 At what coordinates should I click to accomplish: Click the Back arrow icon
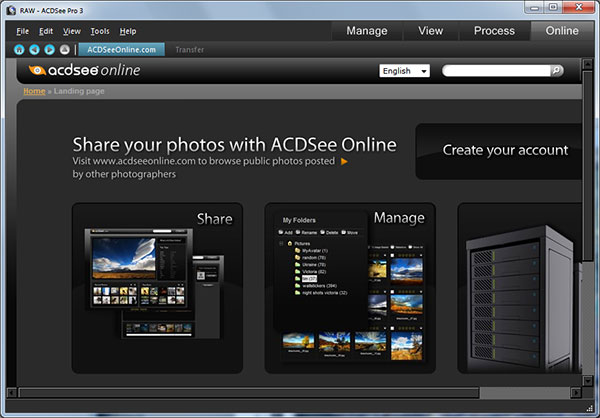click(35, 48)
